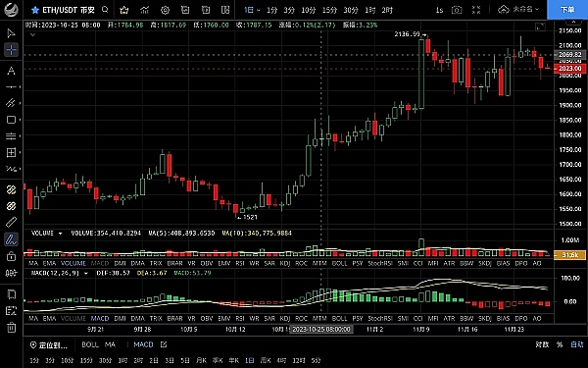Search symbol with magnifier icon
The width and height of the screenshot is (588, 368).
pos(105,10)
